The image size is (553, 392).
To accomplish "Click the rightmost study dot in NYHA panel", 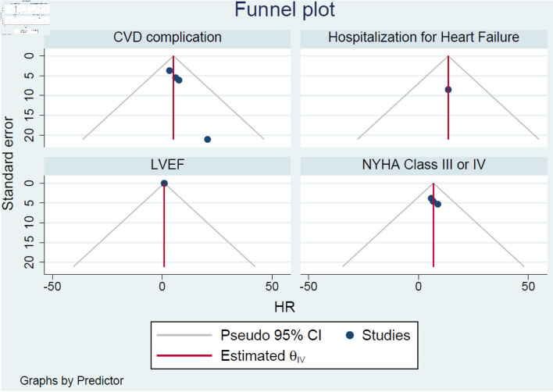I will click(x=438, y=205).
